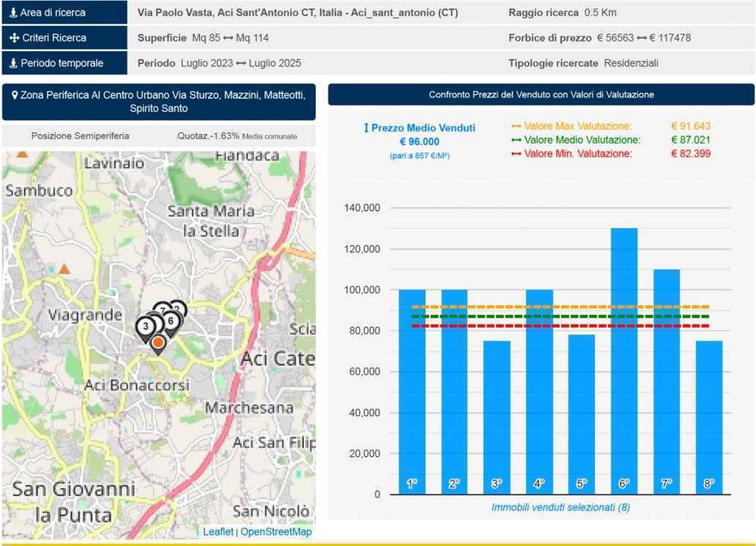Image resolution: width=756 pixels, height=546 pixels.
Task: Click the (pari a 857 €/M²) note
Action: [420, 156]
